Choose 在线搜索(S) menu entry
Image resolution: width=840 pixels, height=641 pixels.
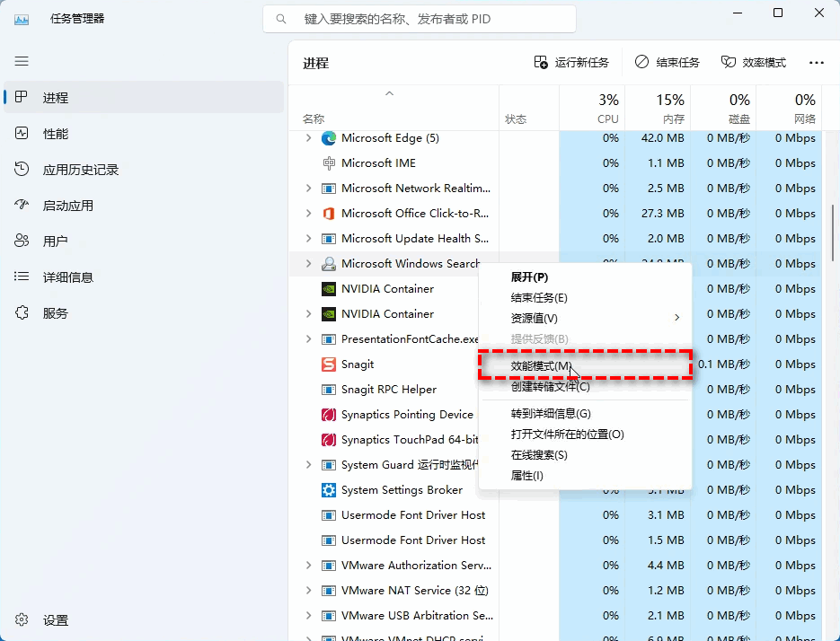coord(585,454)
